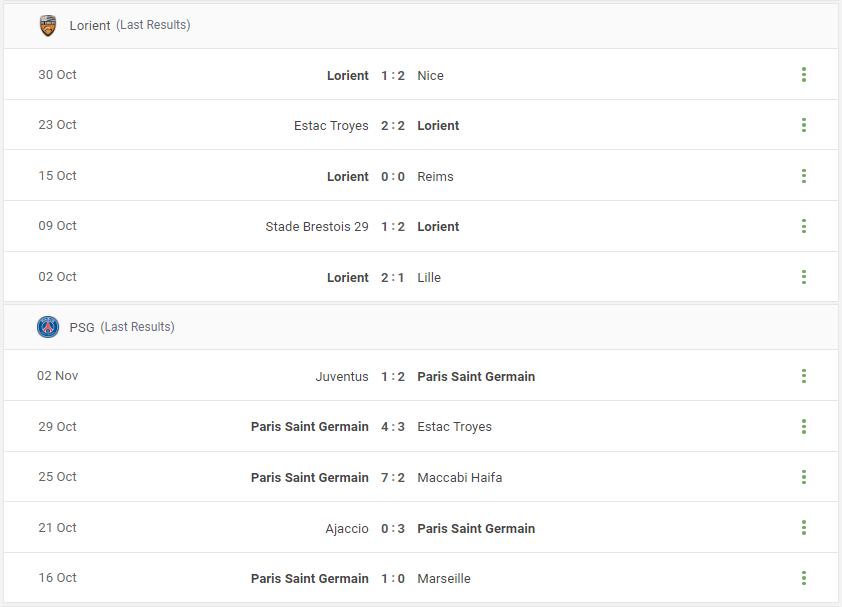842x607 pixels.
Task: Open more options for Lorient vs Lille
Action: 803,277
